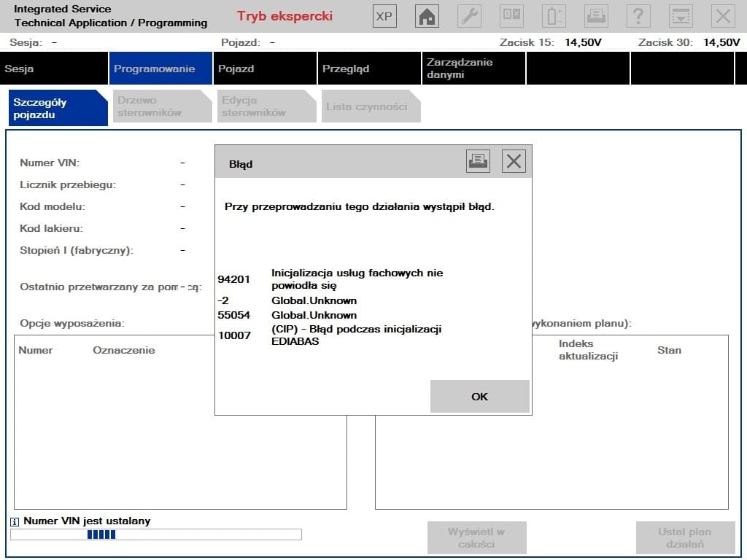Open the Sesja main tab
747x560 pixels.
54,68
